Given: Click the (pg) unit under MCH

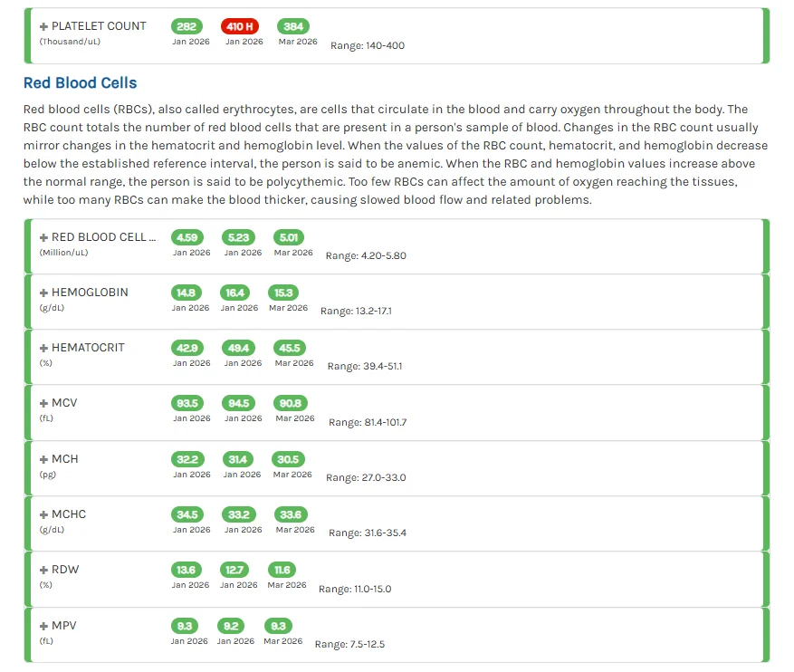Looking at the screenshot, I should (x=48, y=475).
